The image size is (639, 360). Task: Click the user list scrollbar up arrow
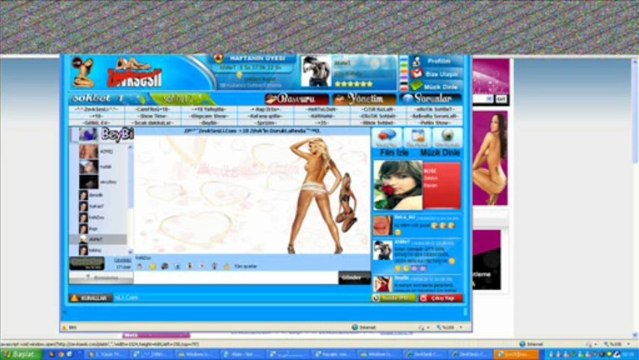tap(130, 146)
